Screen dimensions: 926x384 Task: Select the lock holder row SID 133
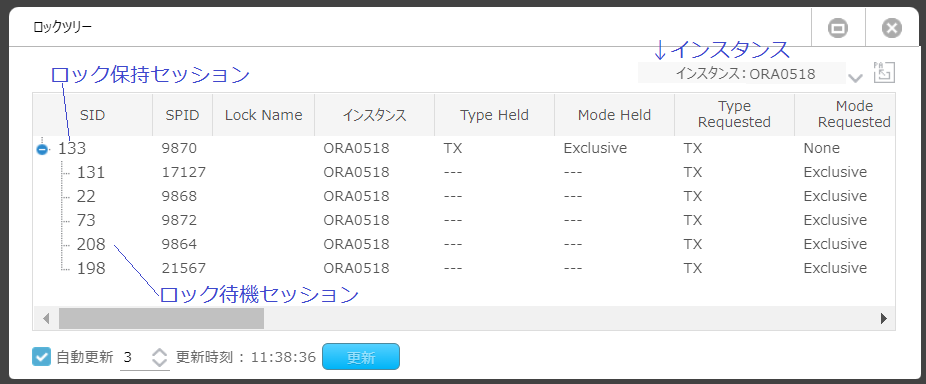point(464,148)
